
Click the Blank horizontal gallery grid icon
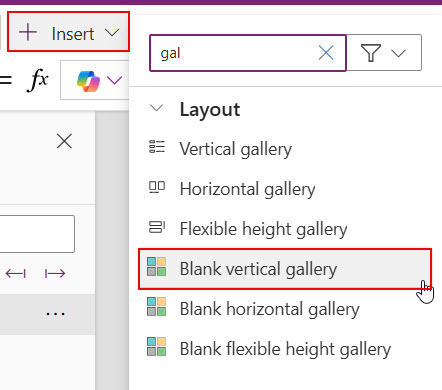(x=156, y=307)
